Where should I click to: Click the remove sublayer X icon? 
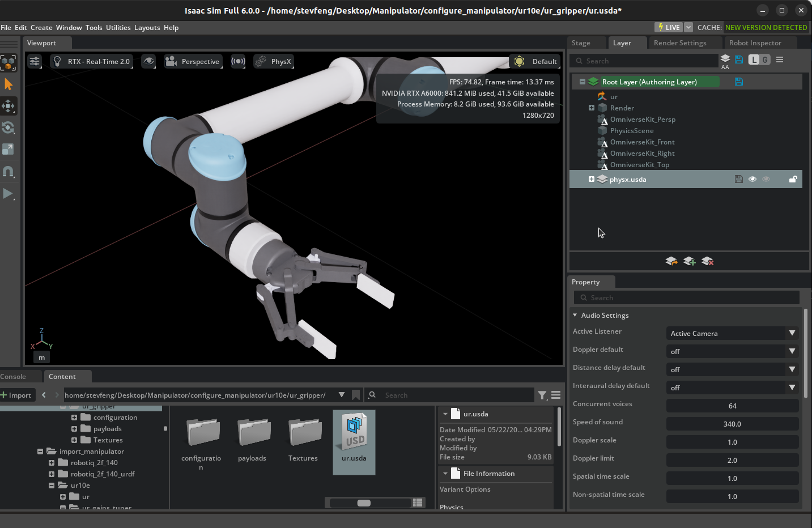[707, 261]
